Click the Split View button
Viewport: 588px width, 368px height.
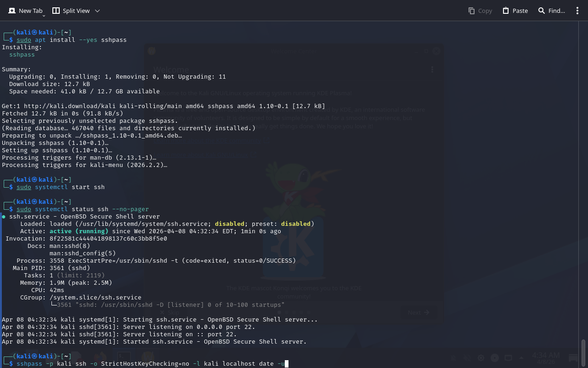71,11
